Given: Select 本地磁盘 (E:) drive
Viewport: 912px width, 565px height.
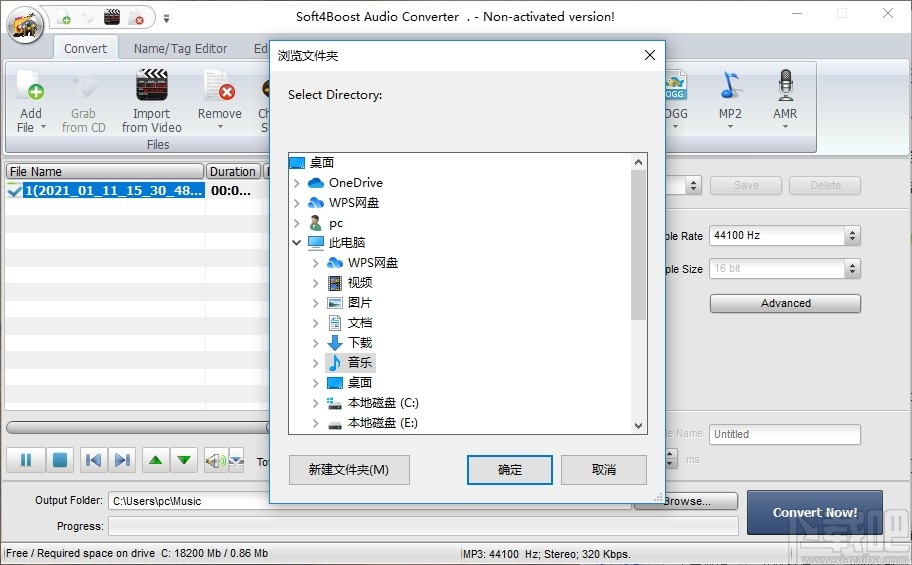Looking at the screenshot, I should pos(383,422).
